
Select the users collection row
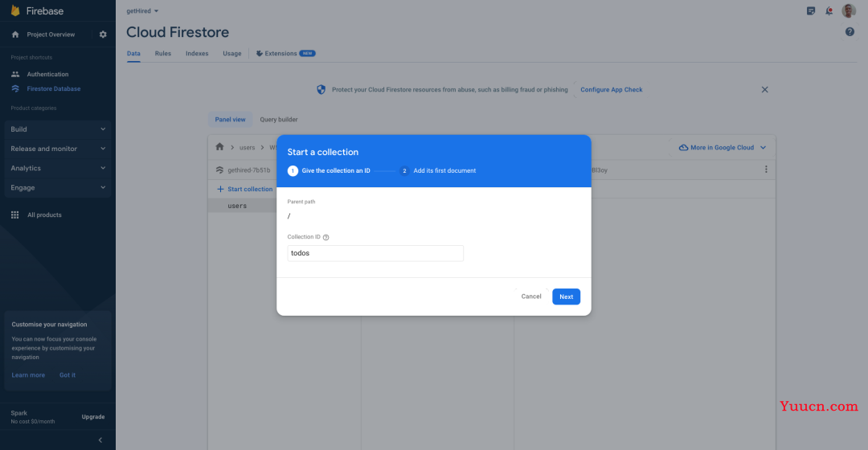pos(243,206)
